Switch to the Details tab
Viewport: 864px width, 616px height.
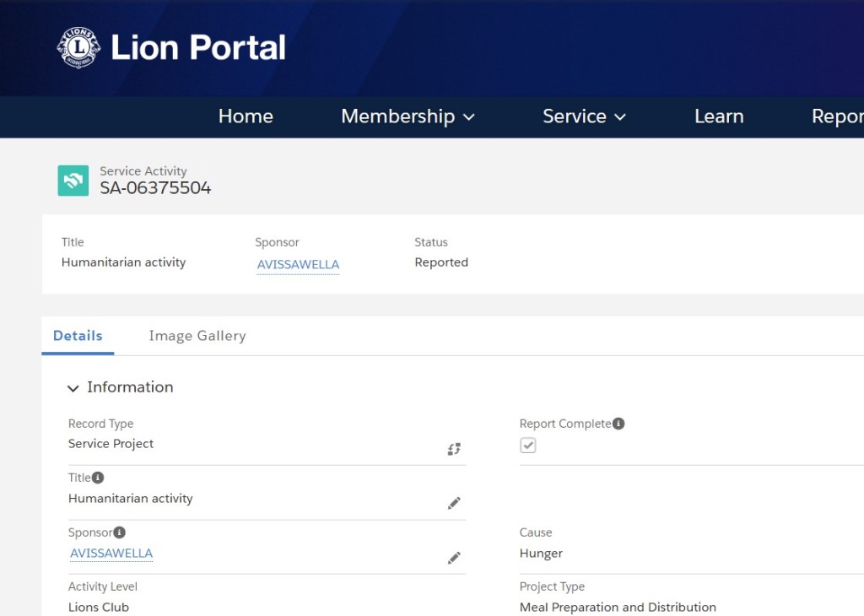[x=78, y=336]
